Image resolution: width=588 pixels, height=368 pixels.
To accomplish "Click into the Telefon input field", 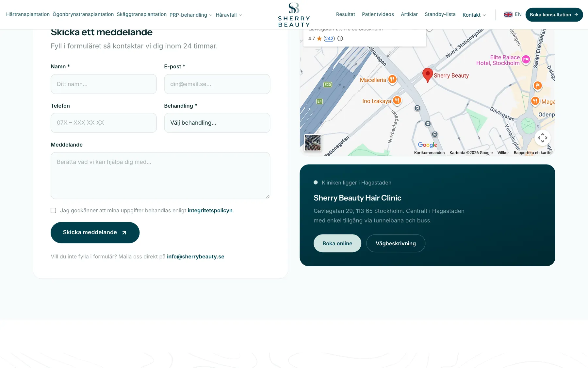I will (x=104, y=123).
